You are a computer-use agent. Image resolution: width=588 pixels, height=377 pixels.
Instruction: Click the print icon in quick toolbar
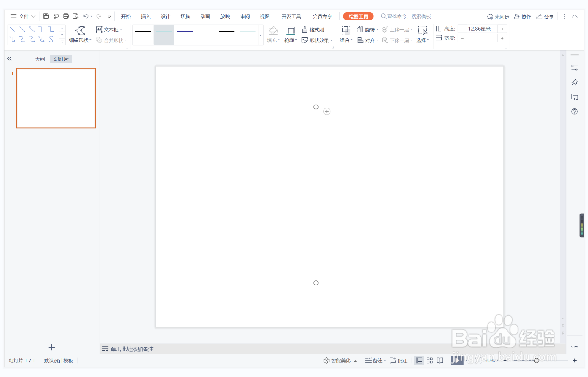coord(66,16)
